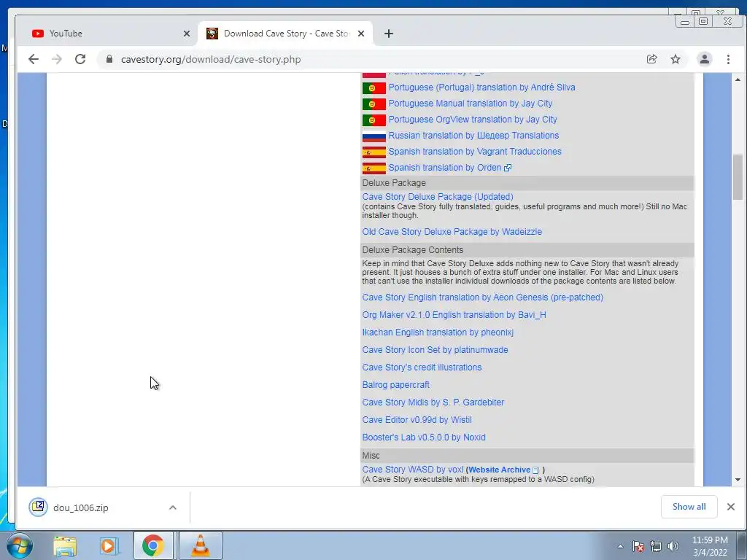
Task: Click the external link icon after Orden
Action: pos(508,168)
